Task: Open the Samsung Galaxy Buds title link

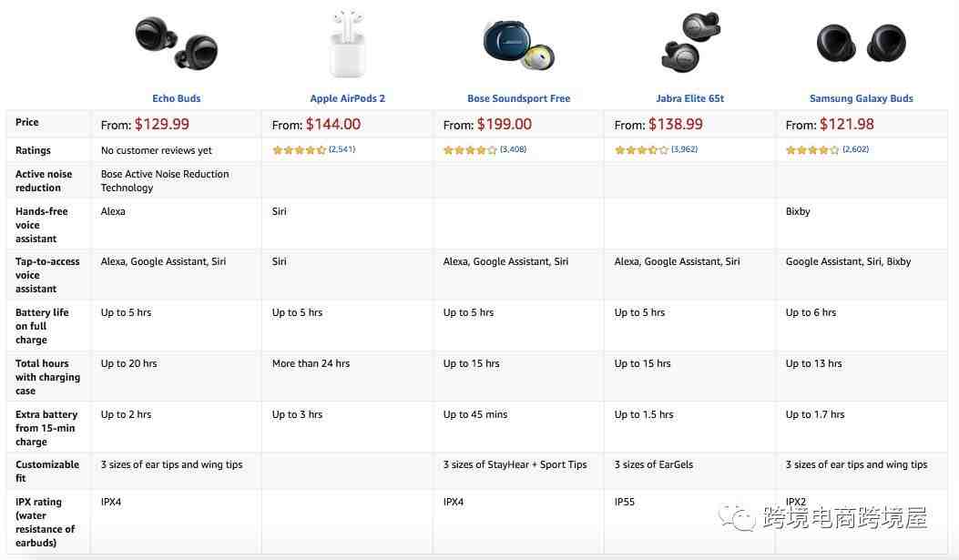Action: (x=862, y=98)
